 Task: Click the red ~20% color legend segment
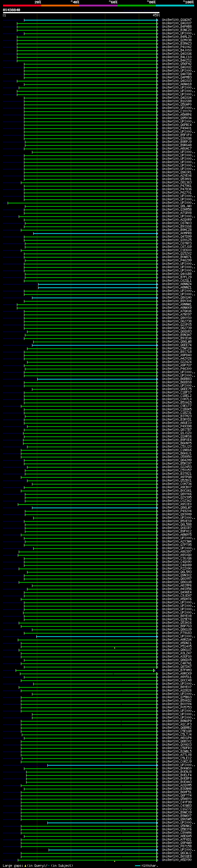tap(22, 6)
